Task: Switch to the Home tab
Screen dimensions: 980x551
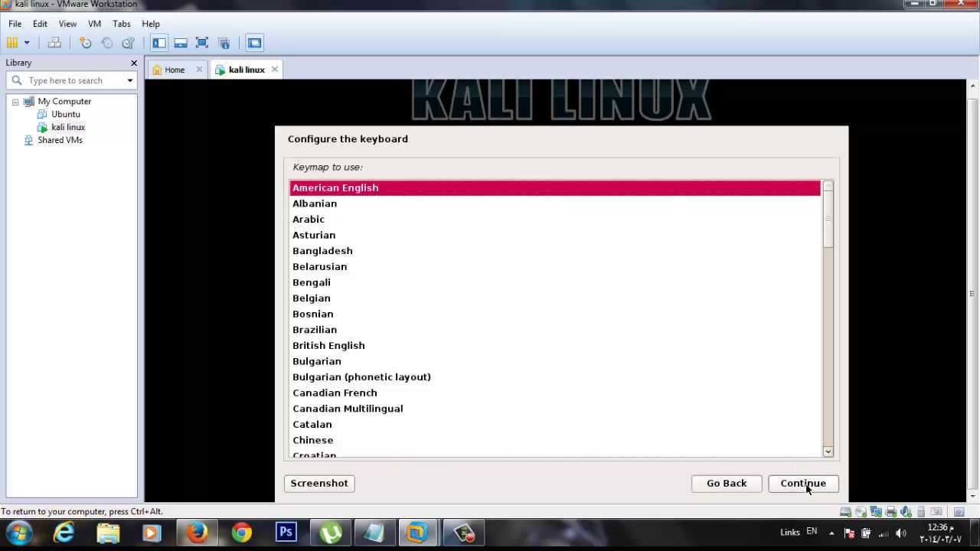Action: 175,70
